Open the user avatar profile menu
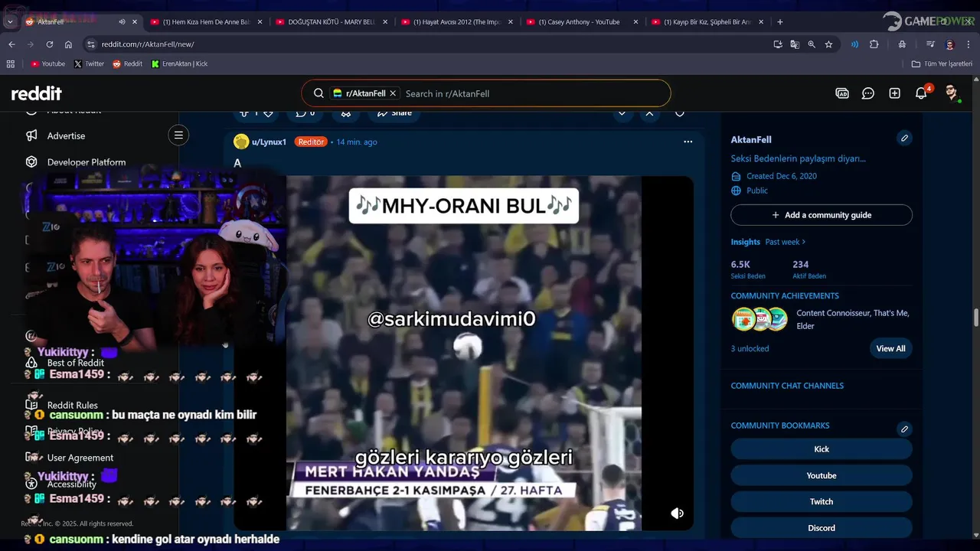 click(952, 93)
